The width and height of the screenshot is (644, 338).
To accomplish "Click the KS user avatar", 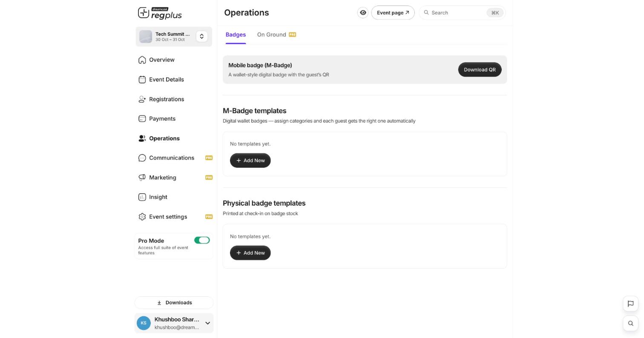I will pos(144,323).
